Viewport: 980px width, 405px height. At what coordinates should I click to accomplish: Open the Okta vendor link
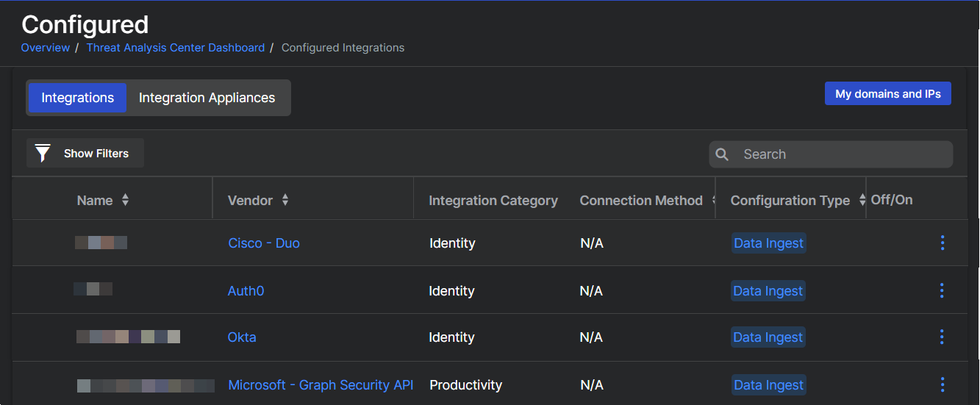[x=242, y=337]
